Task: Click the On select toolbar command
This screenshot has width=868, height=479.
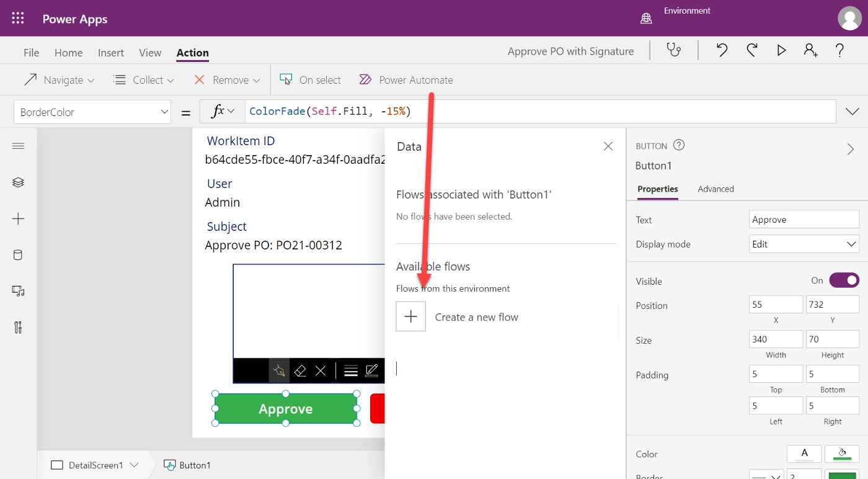Action: [310, 80]
